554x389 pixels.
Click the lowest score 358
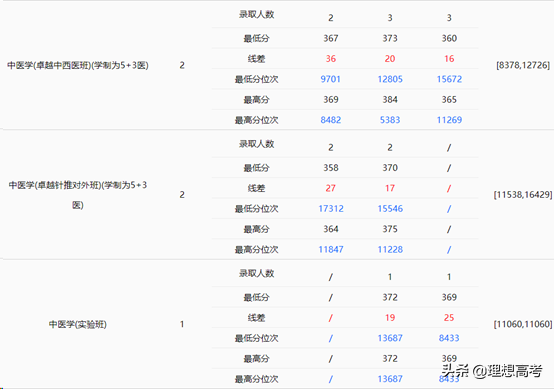pos(331,168)
